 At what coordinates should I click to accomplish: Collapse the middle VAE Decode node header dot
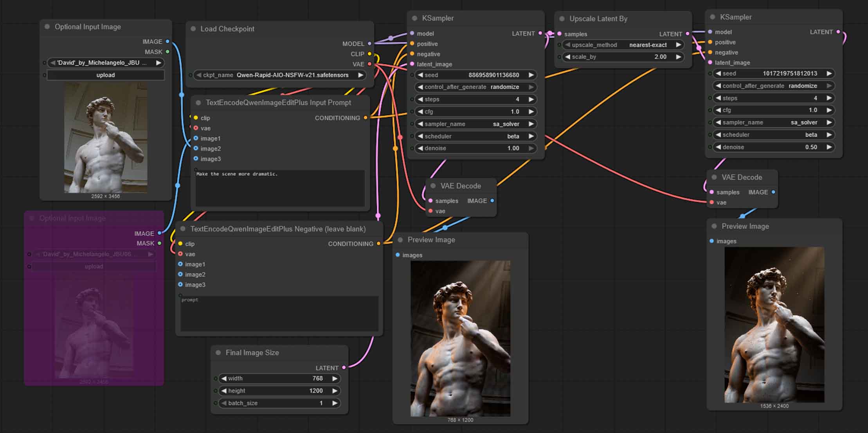pyautogui.click(x=432, y=186)
